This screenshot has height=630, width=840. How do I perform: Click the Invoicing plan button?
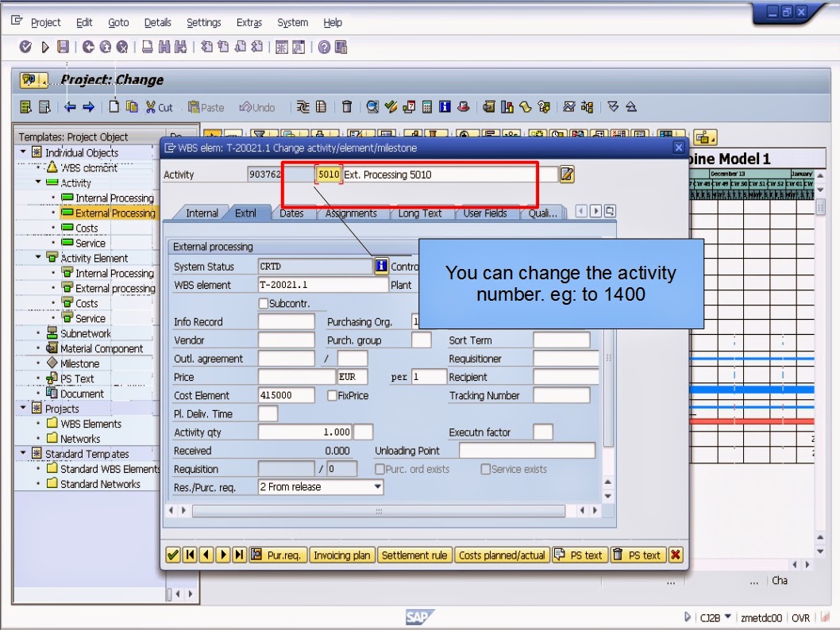tap(341, 555)
